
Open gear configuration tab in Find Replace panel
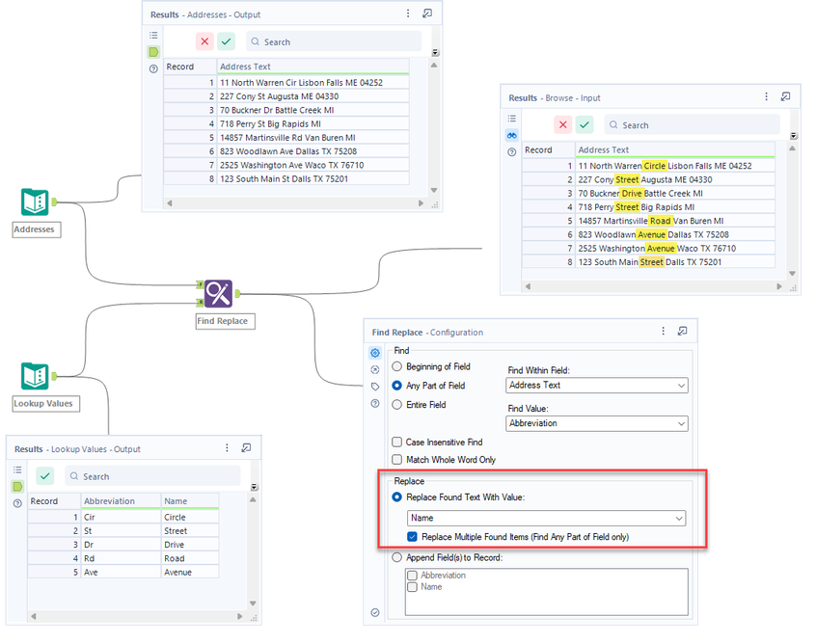(x=375, y=353)
